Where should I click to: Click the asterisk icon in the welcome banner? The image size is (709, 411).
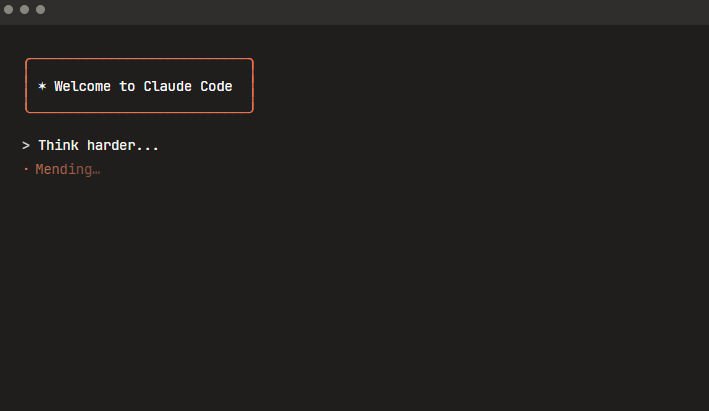click(42, 87)
